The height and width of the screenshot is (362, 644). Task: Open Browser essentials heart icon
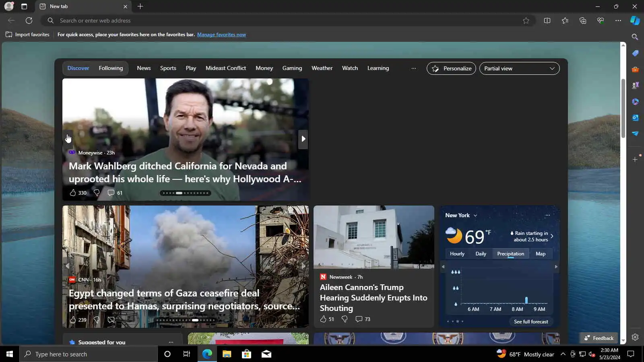pyautogui.click(x=601, y=21)
